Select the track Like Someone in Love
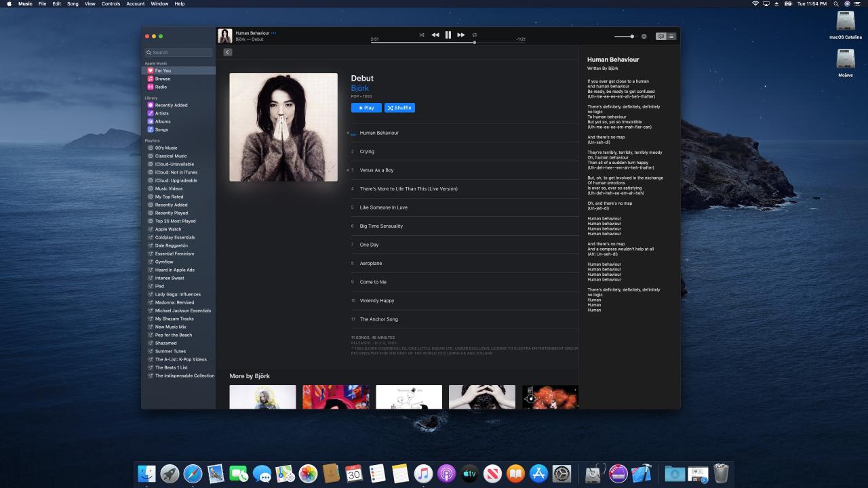The image size is (868, 488). tap(465, 207)
